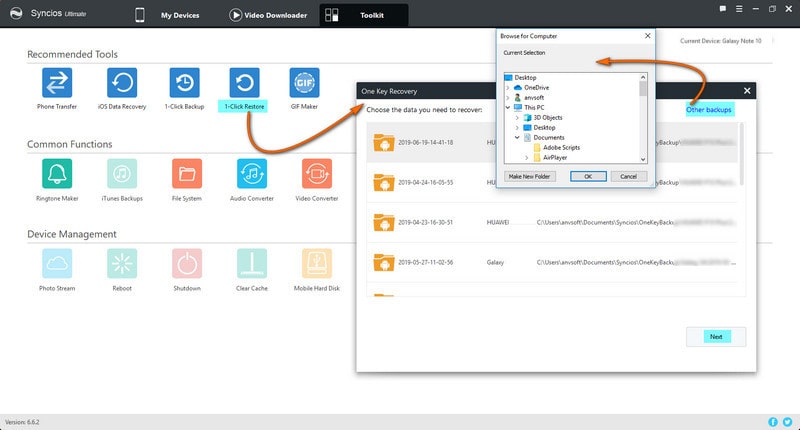The height and width of the screenshot is (430, 800).
Task: Click the Syncios logo icon
Action: pyautogui.click(x=16, y=14)
